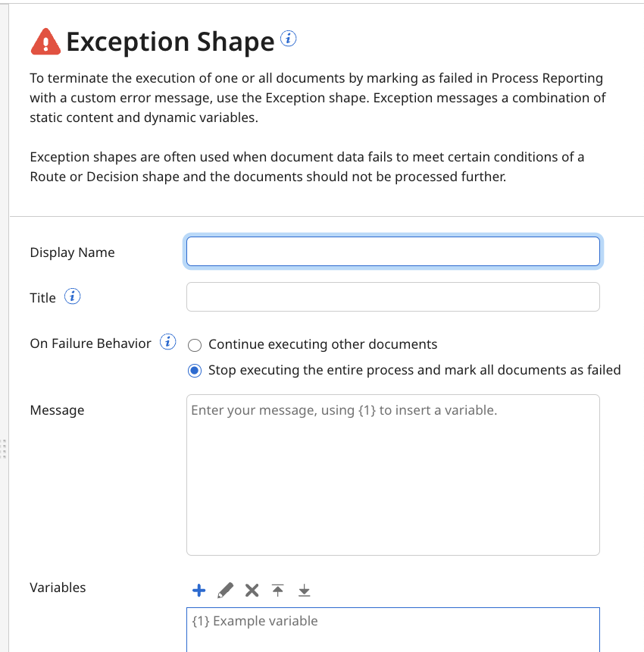Click the Variables label
The image size is (644, 652).
(57, 588)
